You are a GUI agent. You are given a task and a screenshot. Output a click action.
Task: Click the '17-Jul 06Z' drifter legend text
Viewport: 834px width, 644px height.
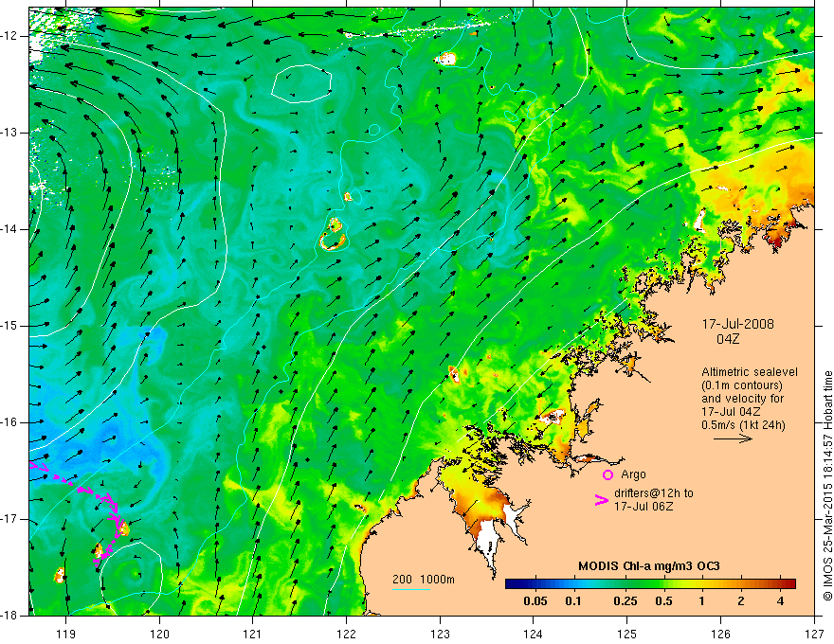(x=644, y=507)
